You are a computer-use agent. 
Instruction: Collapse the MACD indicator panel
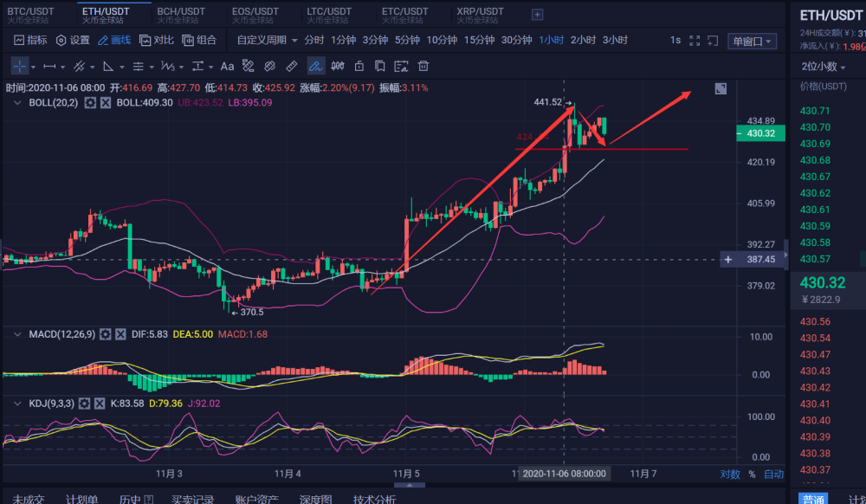tap(17, 334)
